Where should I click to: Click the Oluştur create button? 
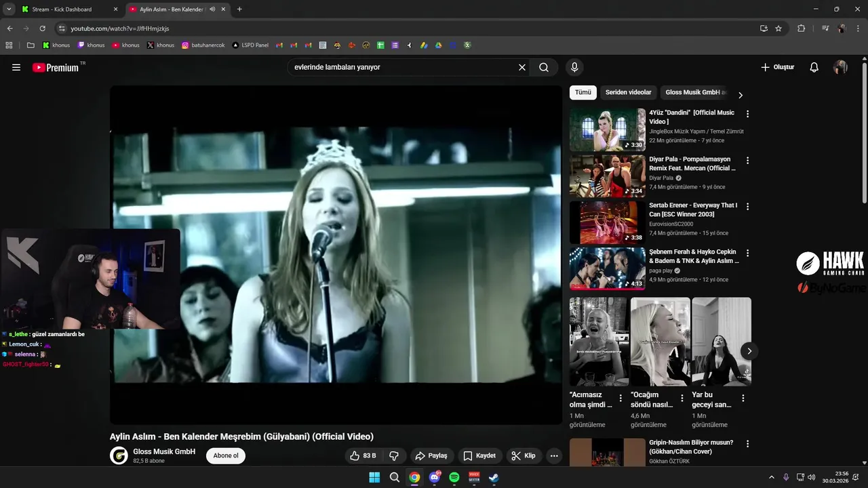click(x=777, y=67)
